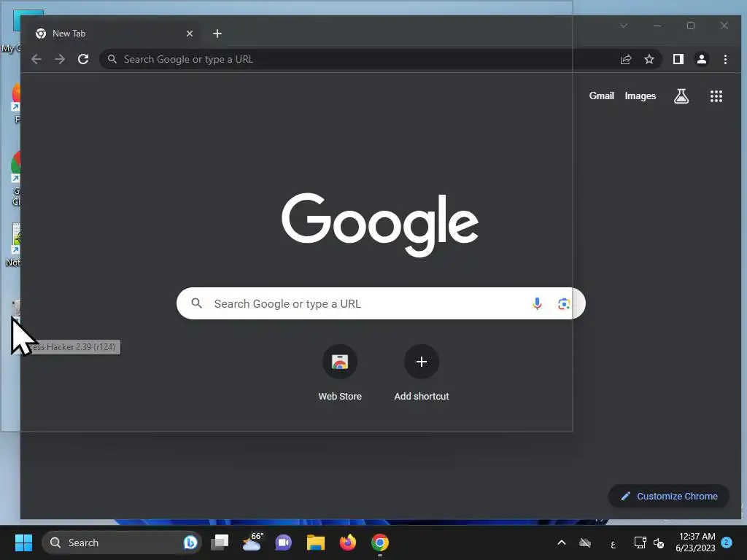
Task: Open the tab search chevron in title bar
Action: point(624,26)
